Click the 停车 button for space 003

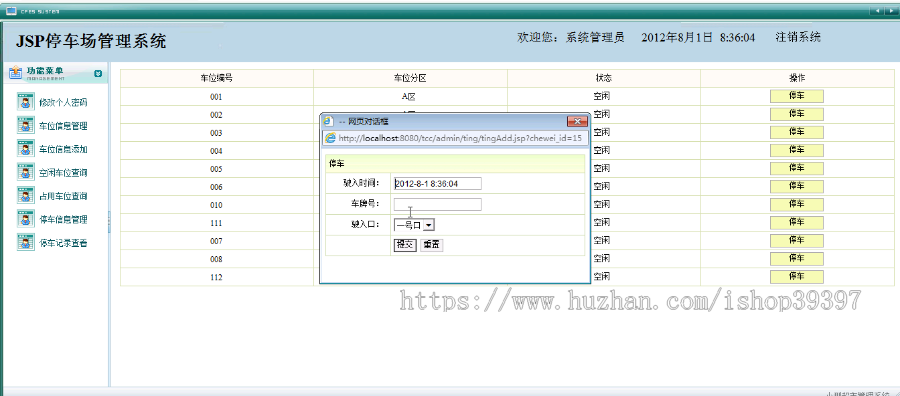click(x=797, y=132)
